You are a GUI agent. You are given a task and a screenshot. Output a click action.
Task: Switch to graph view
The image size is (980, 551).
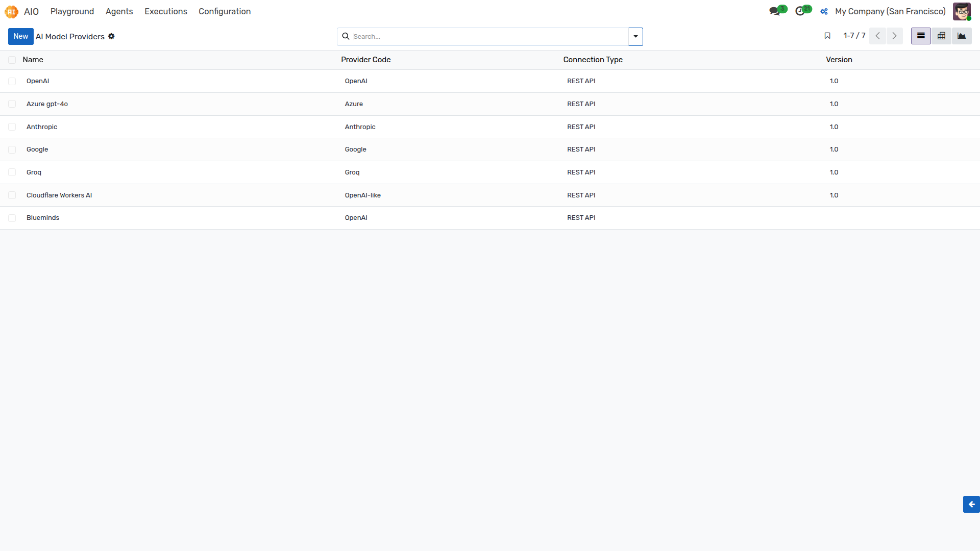pos(962,36)
